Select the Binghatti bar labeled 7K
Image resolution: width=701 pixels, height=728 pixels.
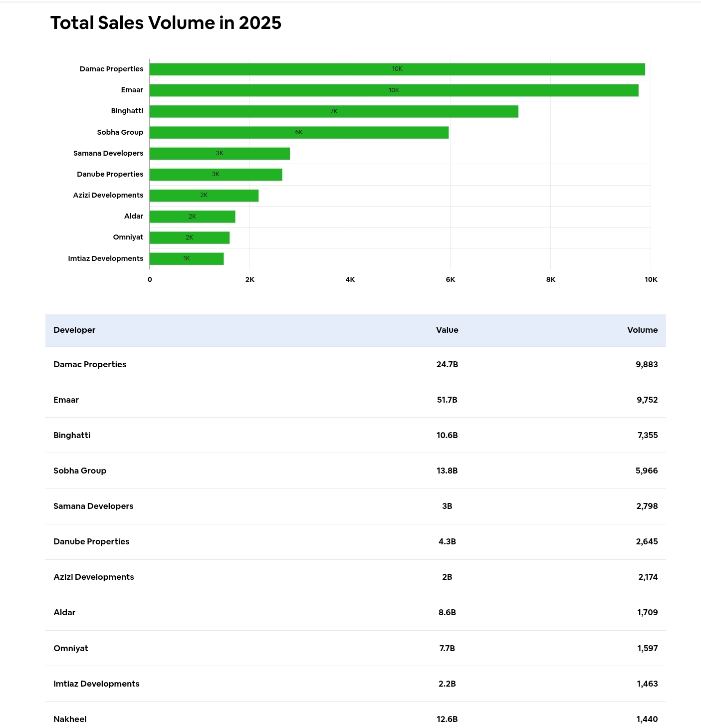click(x=333, y=111)
